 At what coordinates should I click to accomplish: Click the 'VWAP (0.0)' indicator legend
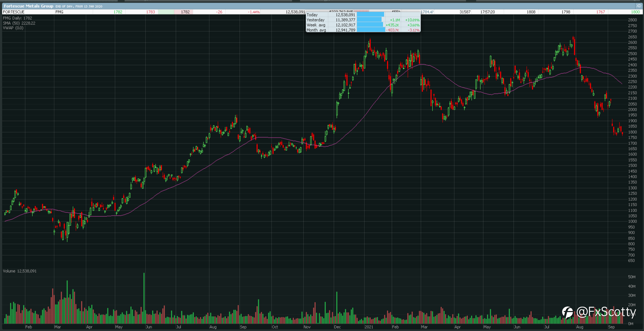click(x=13, y=28)
